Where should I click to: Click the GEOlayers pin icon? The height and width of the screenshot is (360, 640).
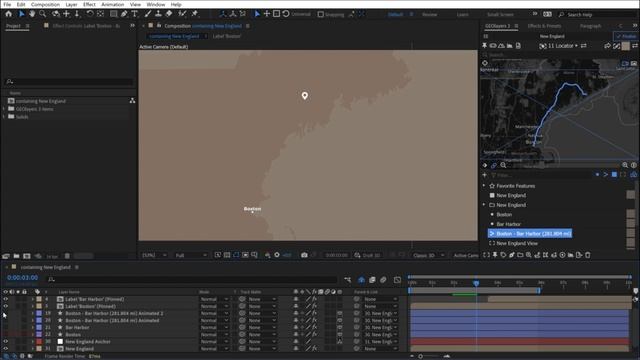tap(484, 46)
